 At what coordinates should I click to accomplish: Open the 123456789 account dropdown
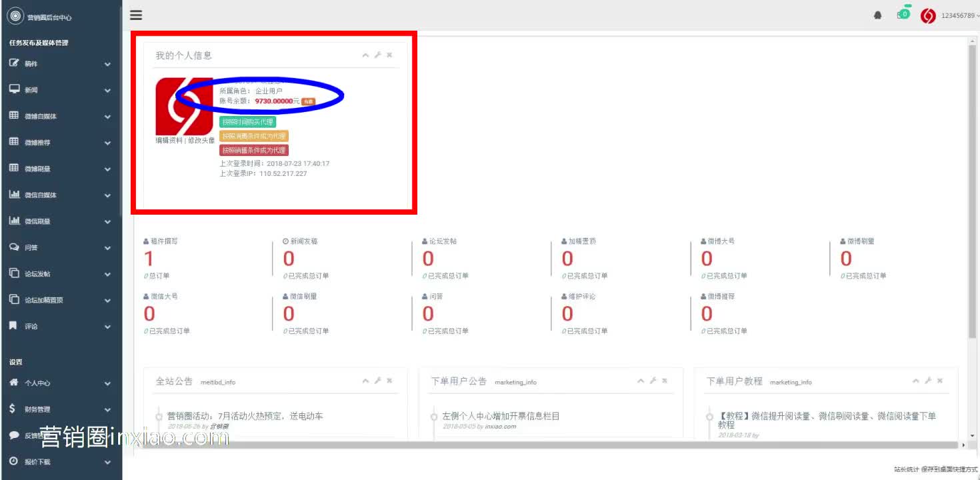[960, 16]
